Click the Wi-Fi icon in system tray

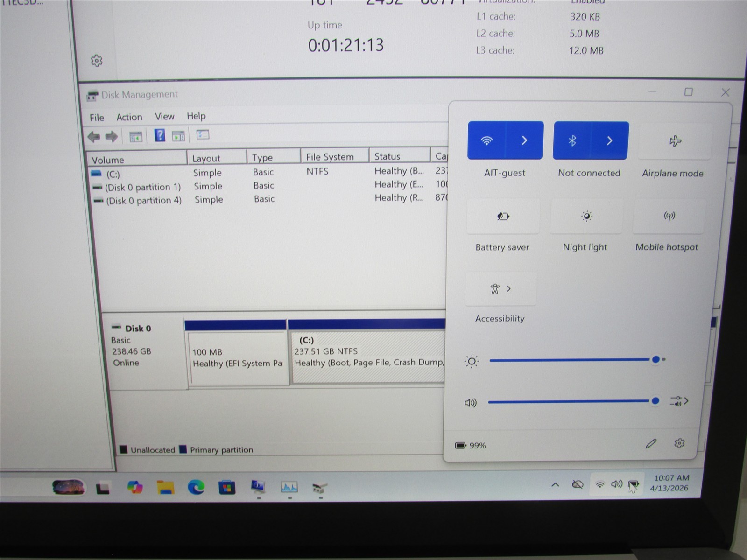click(600, 485)
